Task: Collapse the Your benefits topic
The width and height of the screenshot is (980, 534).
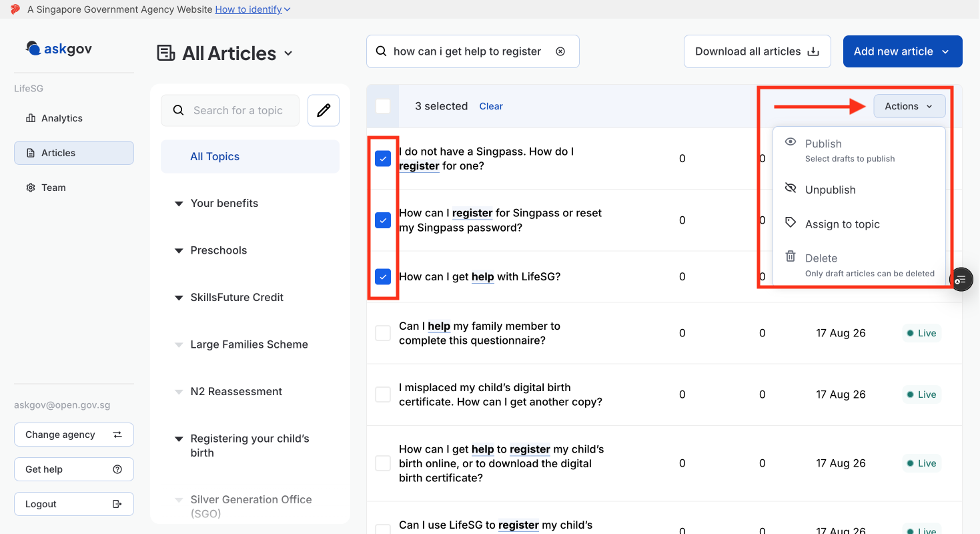Action: [x=179, y=204]
